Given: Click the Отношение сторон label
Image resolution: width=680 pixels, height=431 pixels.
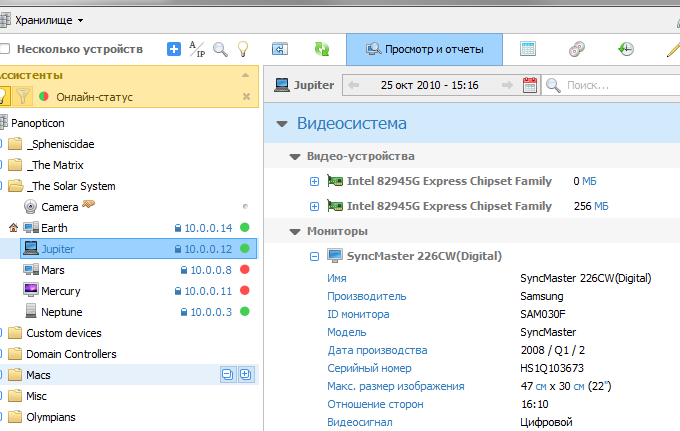Looking at the screenshot, I should point(375,404).
